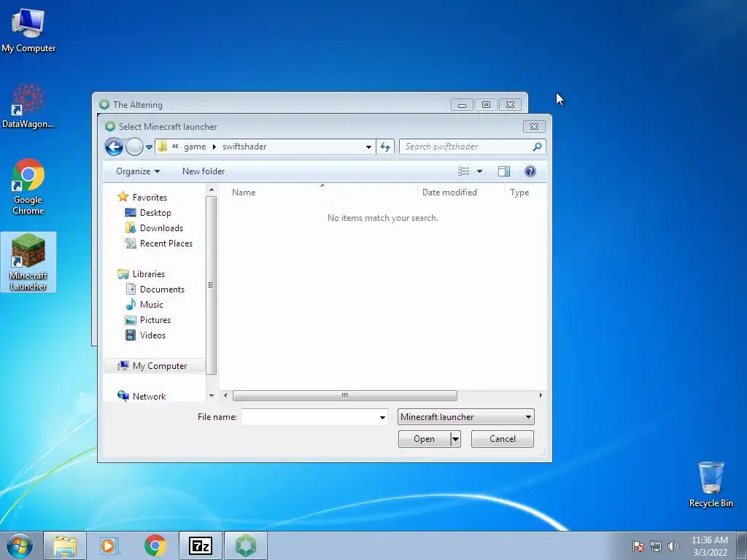The width and height of the screenshot is (747, 560).
Task: Select 'game' breadcrumb in address bar
Action: tap(195, 147)
